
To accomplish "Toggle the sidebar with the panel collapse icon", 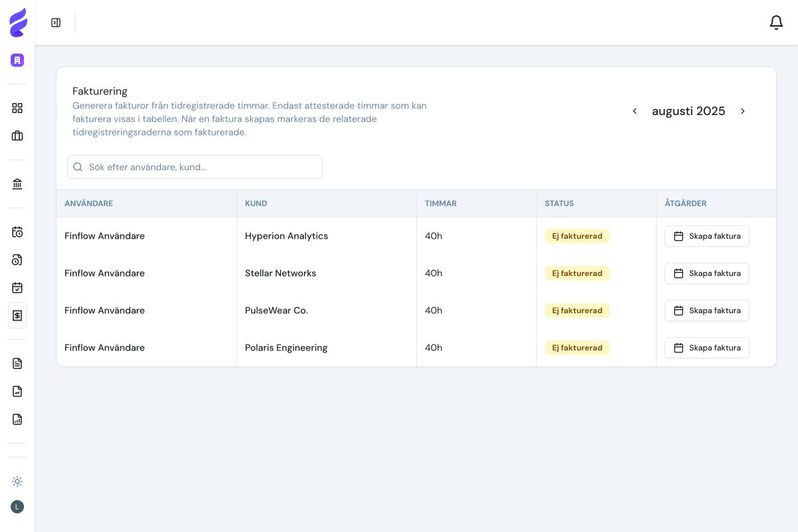I will coord(56,22).
